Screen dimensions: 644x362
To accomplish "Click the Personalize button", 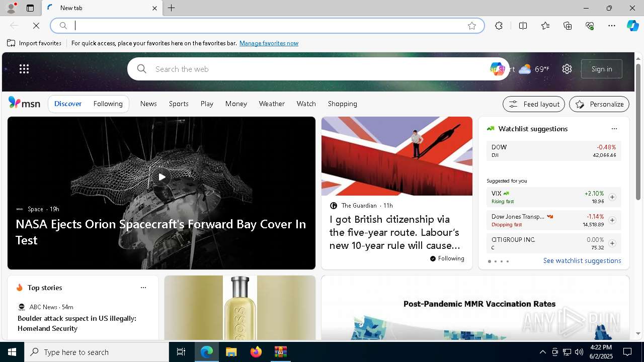I will [599, 104].
